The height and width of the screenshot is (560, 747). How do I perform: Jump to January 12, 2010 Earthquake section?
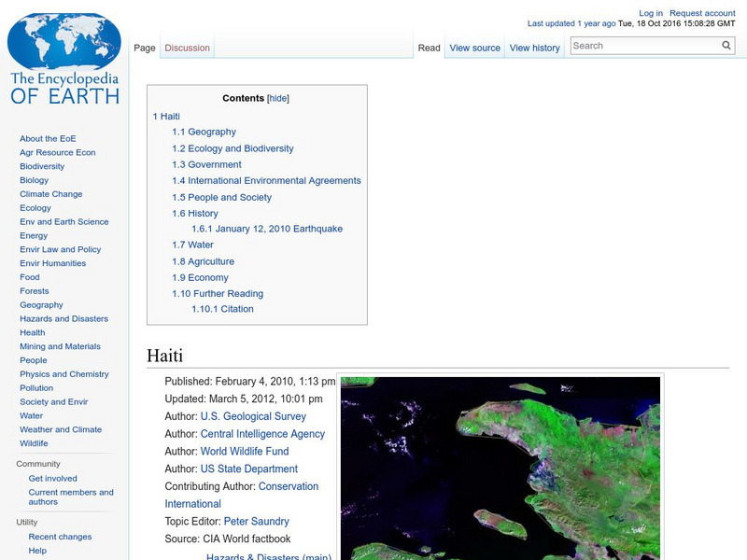267,229
